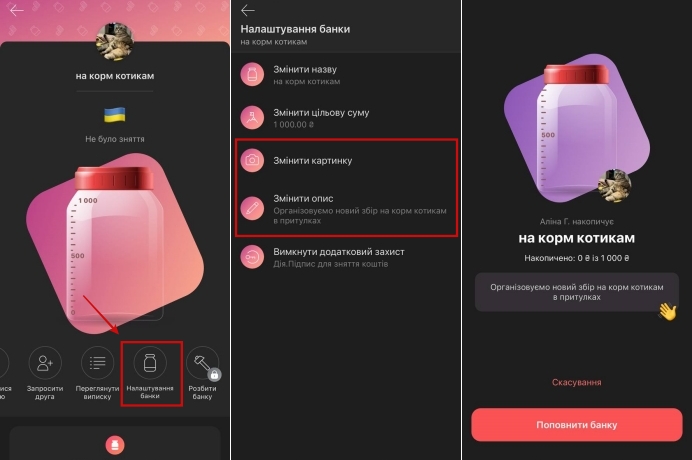
Task: Tap round pink jar button at bottom
Action: 115,445
